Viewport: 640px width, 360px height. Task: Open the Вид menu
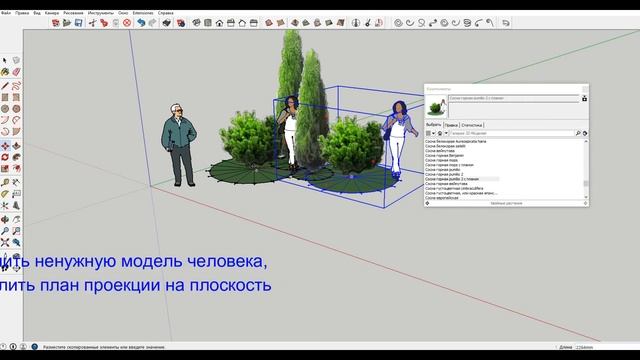pyautogui.click(x=37, y=13)
